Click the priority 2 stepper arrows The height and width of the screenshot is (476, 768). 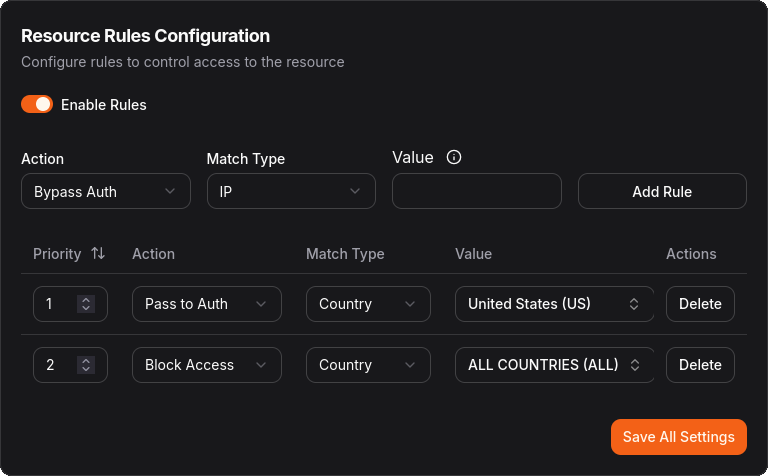point(87,365)
